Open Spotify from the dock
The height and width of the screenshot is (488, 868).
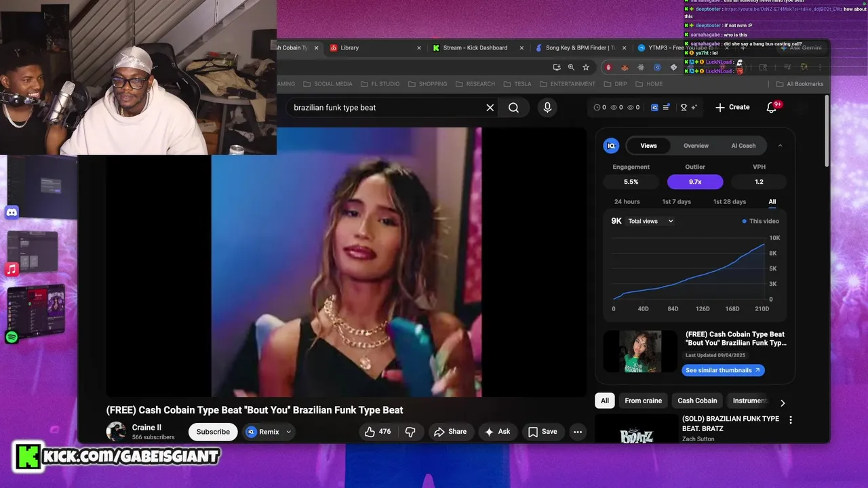12,337
